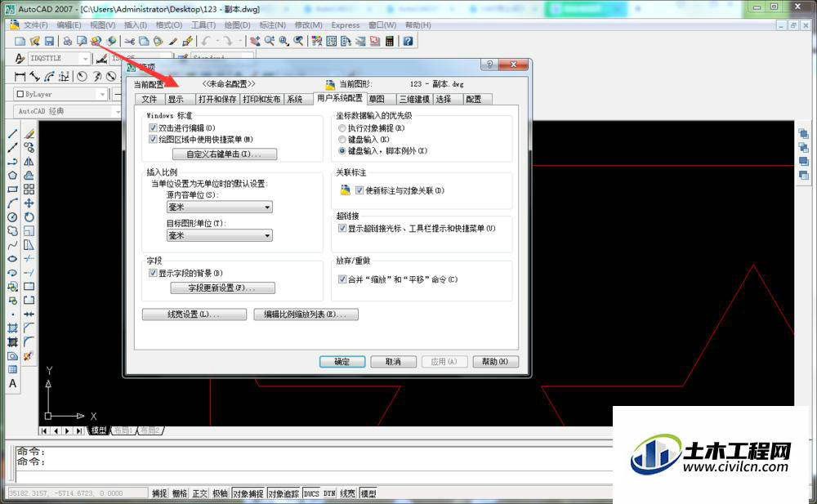Click the New drawing icon
The image size is (817, 504).
20,41
